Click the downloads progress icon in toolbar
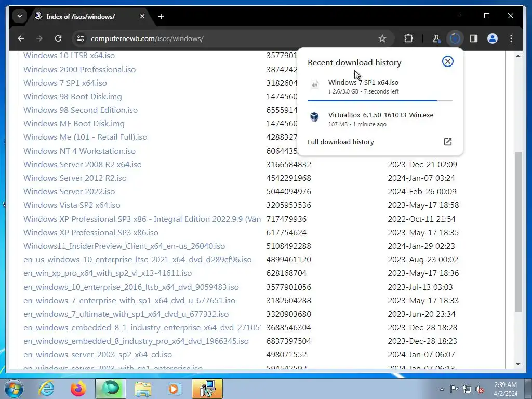The image size is (532, 399). (455, 38)
